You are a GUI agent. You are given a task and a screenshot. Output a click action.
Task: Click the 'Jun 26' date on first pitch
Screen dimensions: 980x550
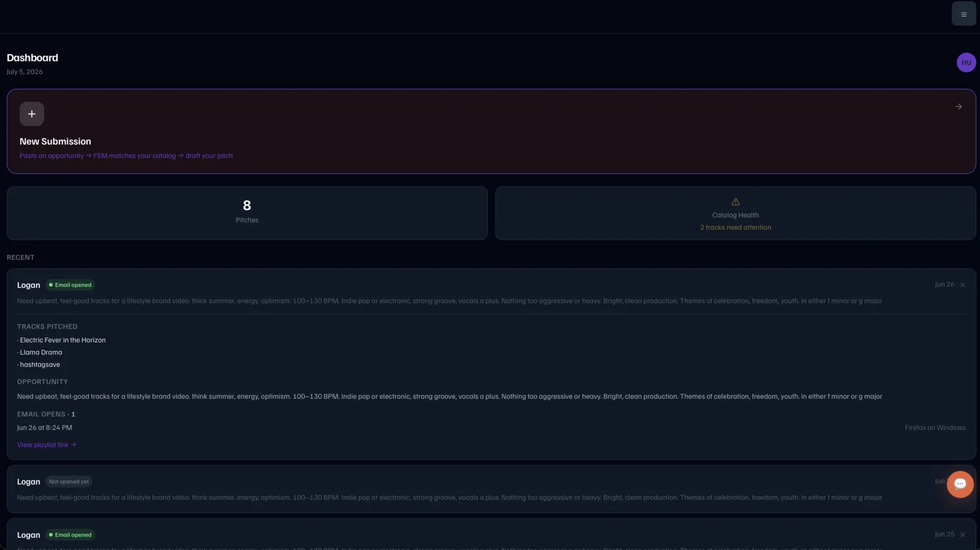tap(944, 284)
